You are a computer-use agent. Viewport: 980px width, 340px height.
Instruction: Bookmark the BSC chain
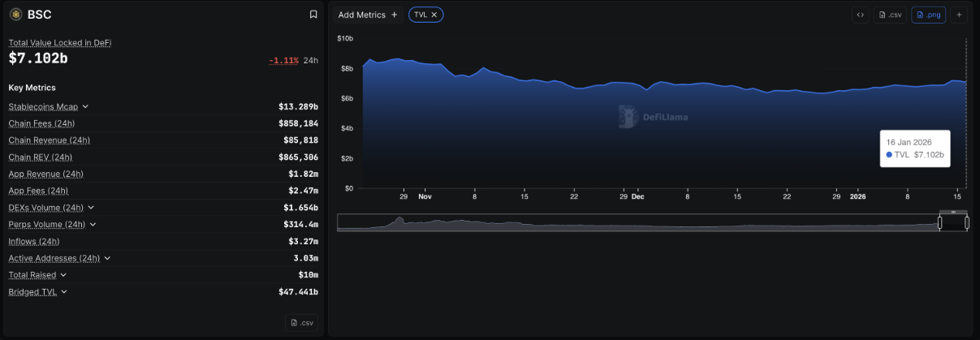[313, 15]
